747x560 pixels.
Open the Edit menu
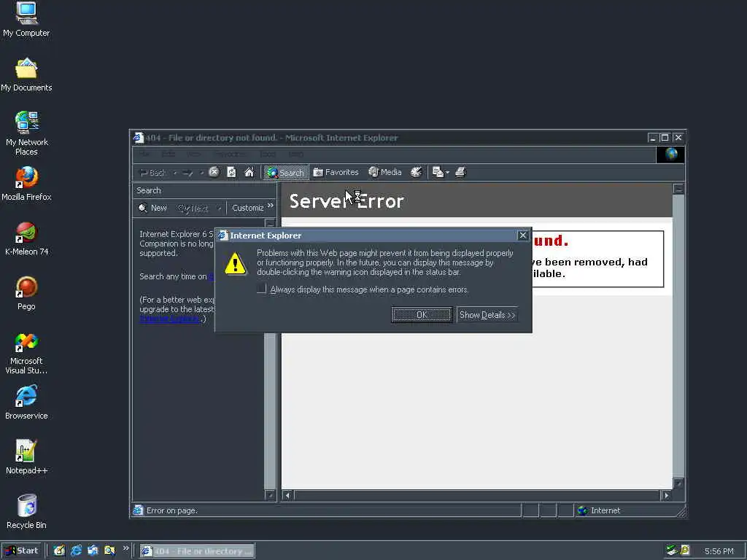pos(169,155)
